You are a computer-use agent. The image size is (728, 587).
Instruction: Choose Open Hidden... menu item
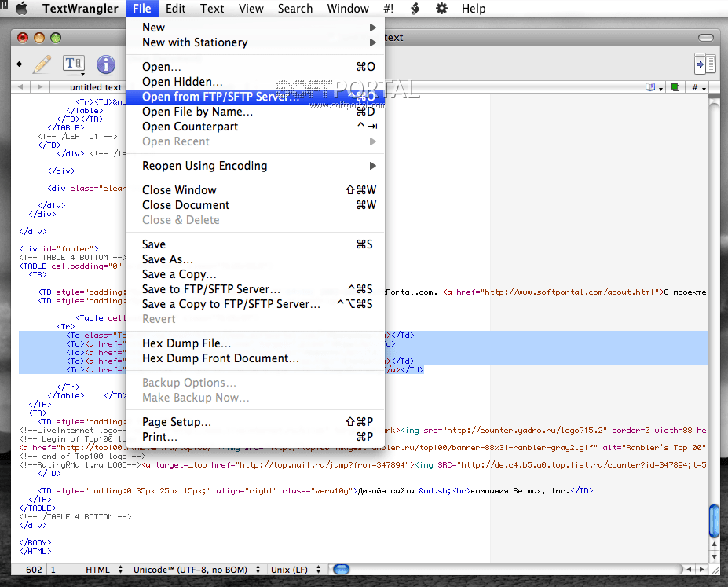click(x=255, y=82)
